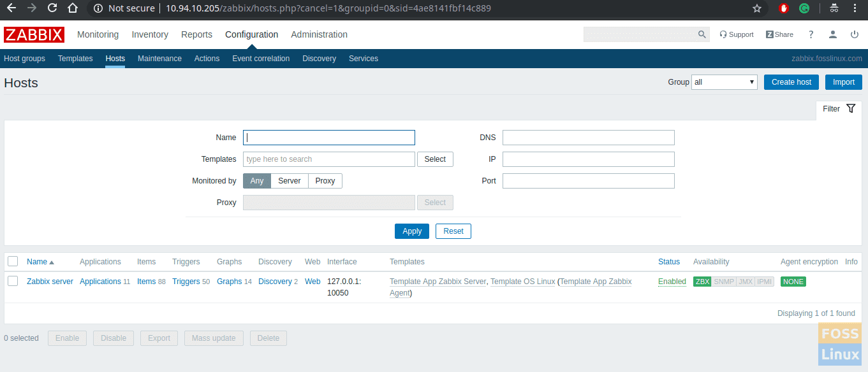Open Items link for Zabbix server
This screenshot has width=868, height=372.
147,282
